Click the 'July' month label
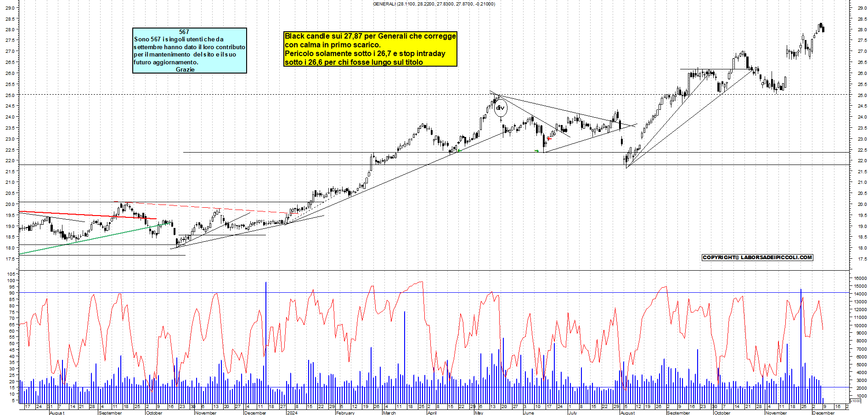 pyautogui.click(x=572, y=413)
